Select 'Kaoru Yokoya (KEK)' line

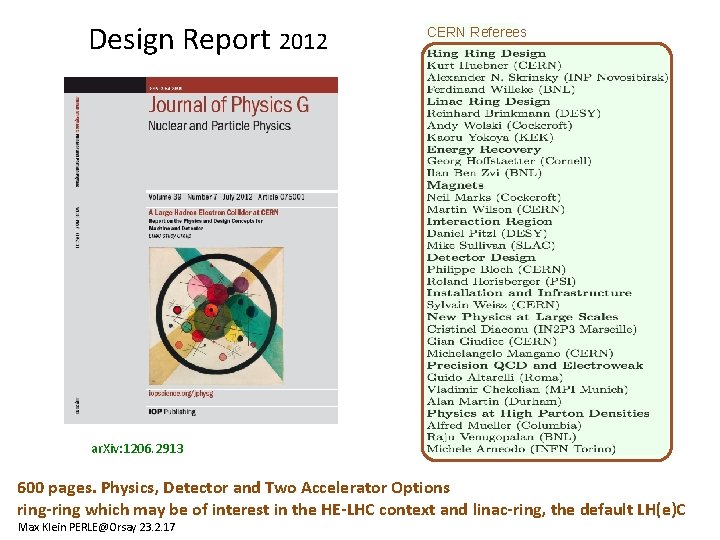[490, 137]
